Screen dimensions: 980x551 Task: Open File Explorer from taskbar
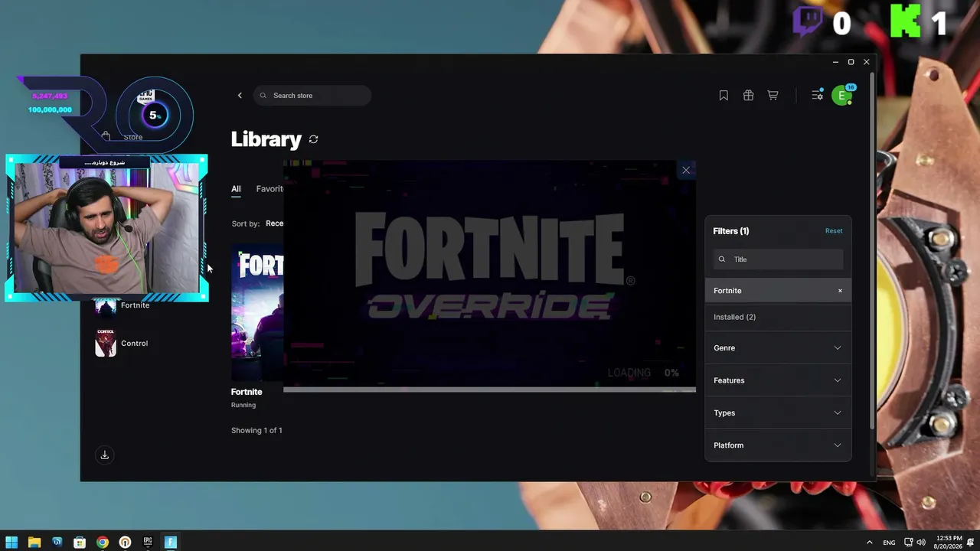pos(34,543)
